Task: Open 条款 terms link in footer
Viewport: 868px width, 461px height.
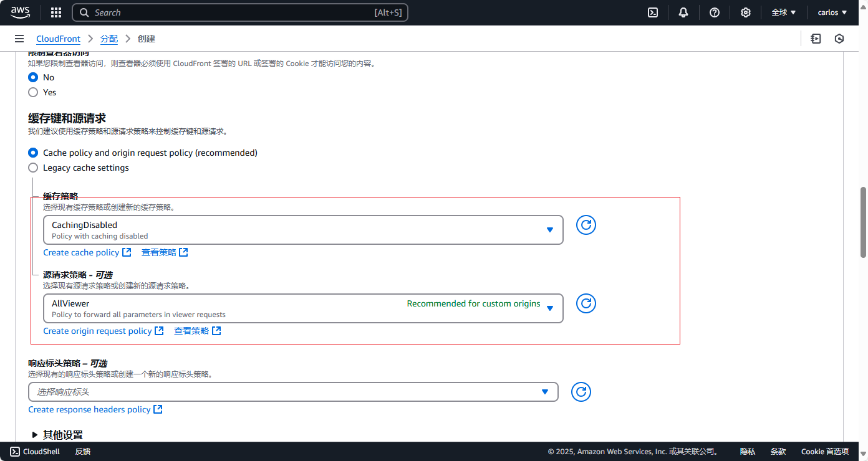Action: 778,452
